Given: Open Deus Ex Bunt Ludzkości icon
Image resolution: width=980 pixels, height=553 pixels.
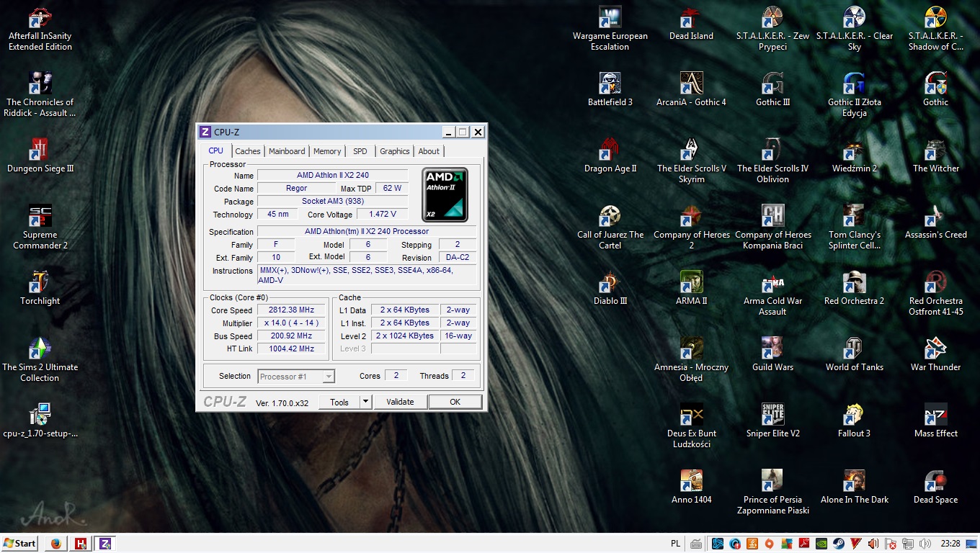Looking at the screenshot, I should point(691,426).
